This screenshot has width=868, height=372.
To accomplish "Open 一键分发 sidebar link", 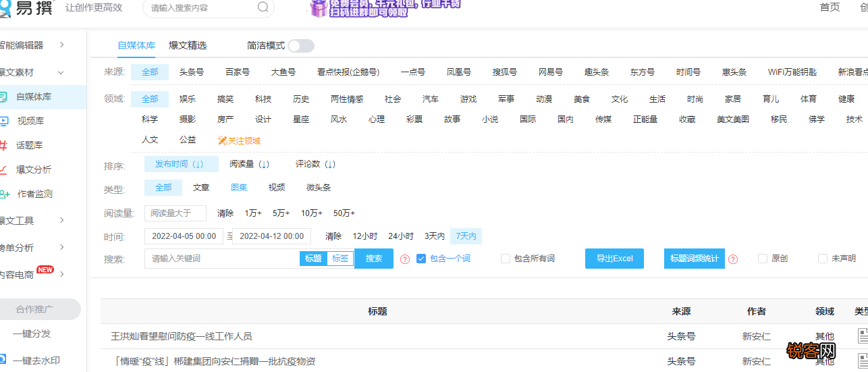I will click(32, 334).
